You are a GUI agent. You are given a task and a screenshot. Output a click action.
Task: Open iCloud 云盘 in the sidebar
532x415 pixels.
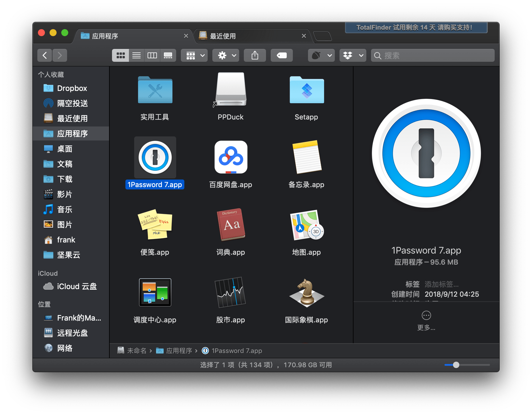point(71,286)
